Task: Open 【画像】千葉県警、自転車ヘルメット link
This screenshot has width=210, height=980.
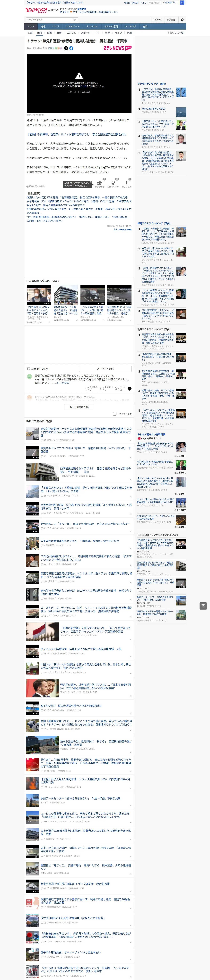Action: 76,134
